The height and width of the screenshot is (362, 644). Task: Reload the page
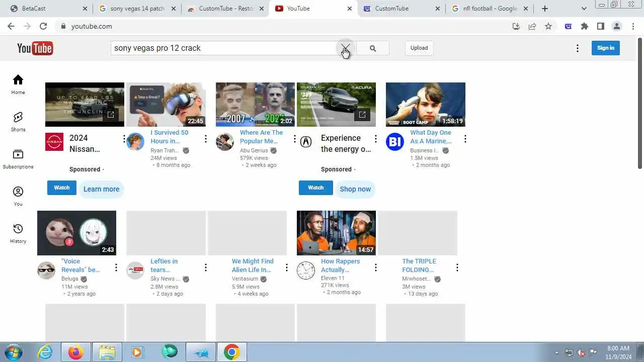click(x=43, y=26)
